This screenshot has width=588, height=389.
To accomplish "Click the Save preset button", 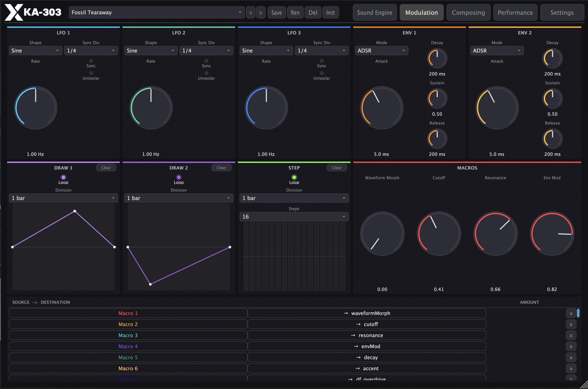I will (x=276, y=13).
